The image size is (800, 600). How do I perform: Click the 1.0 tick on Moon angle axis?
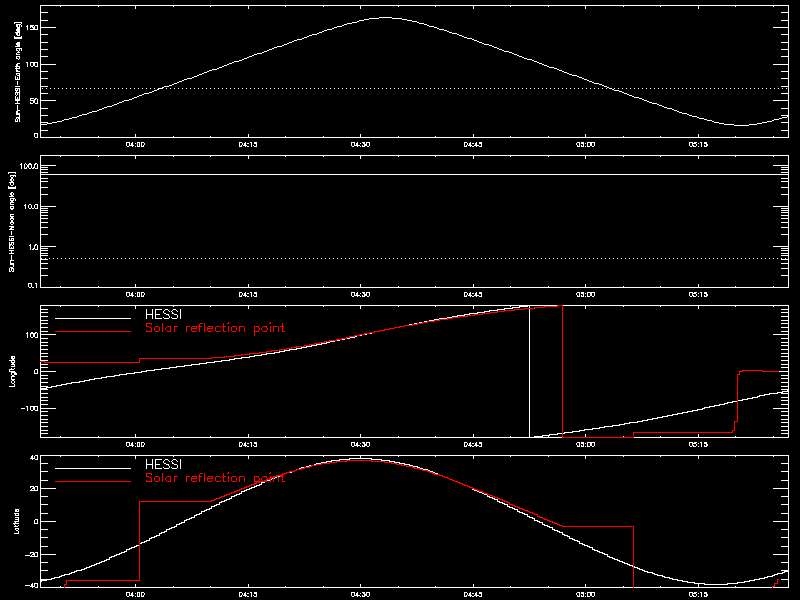32,247
